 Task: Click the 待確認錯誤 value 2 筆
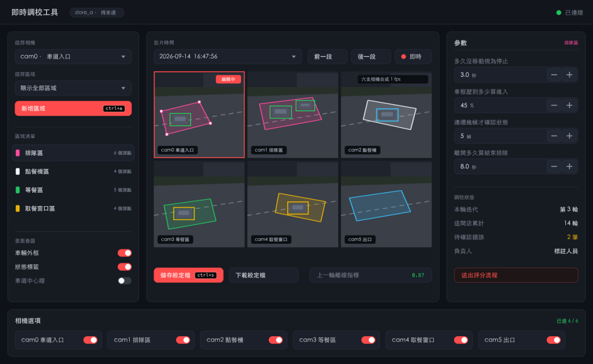coord(572,237)
